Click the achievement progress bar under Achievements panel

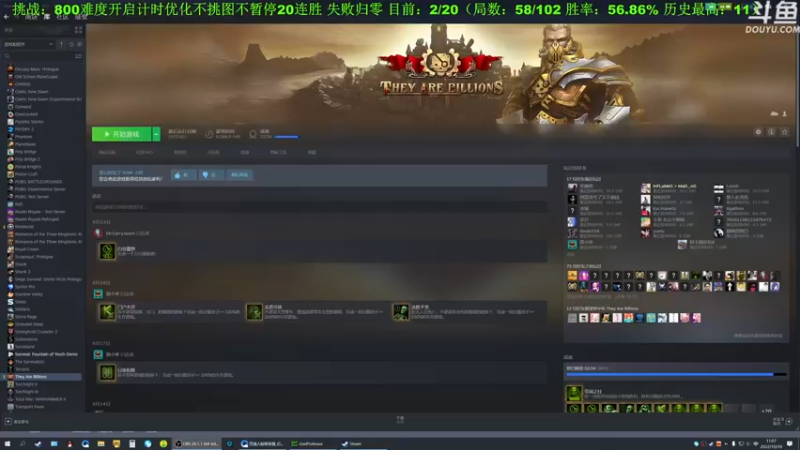[677, 374]
